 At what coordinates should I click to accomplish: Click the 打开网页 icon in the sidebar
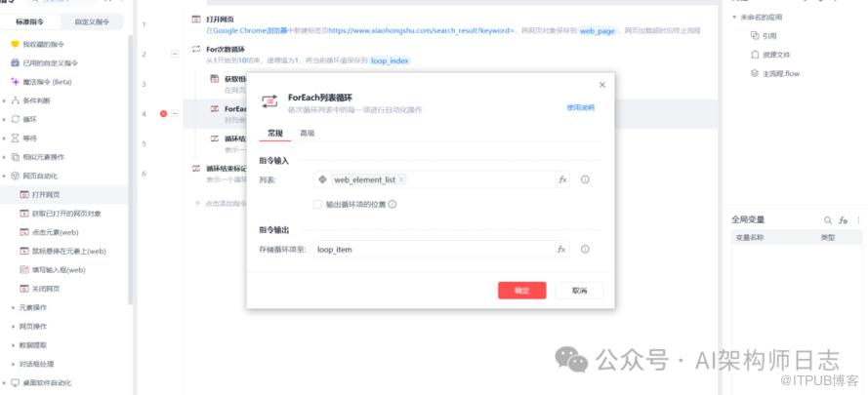pos(23,195)
